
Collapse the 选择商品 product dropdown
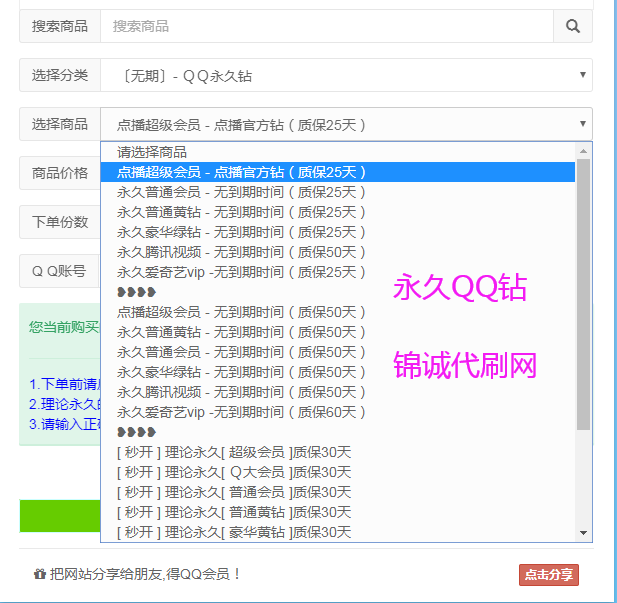345,125
